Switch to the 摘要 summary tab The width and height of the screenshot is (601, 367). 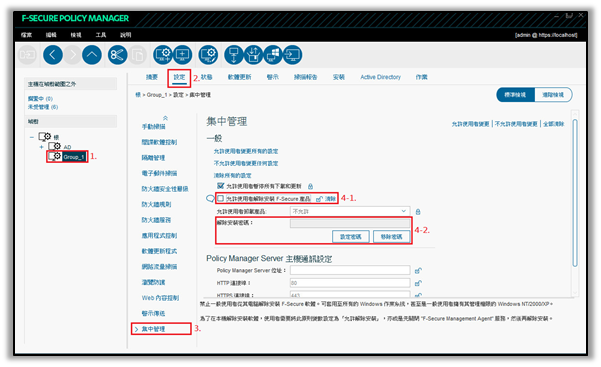click(x=152, y=77)
